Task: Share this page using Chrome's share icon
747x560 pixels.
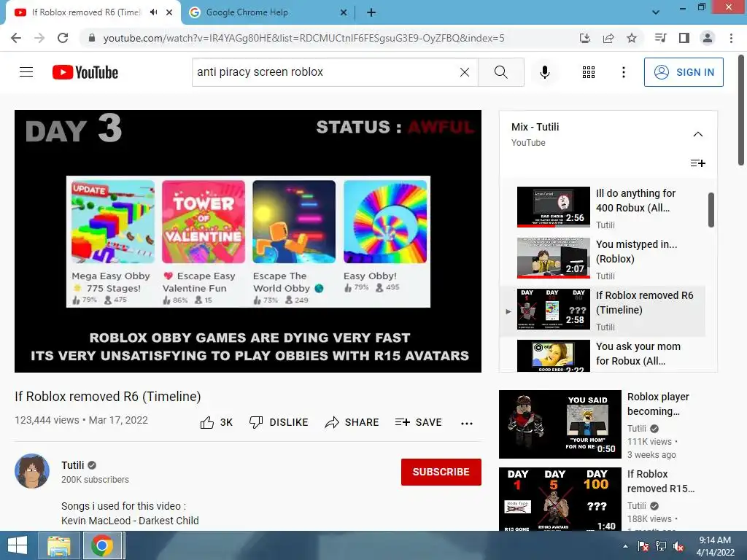Action: tap(608, 38)
